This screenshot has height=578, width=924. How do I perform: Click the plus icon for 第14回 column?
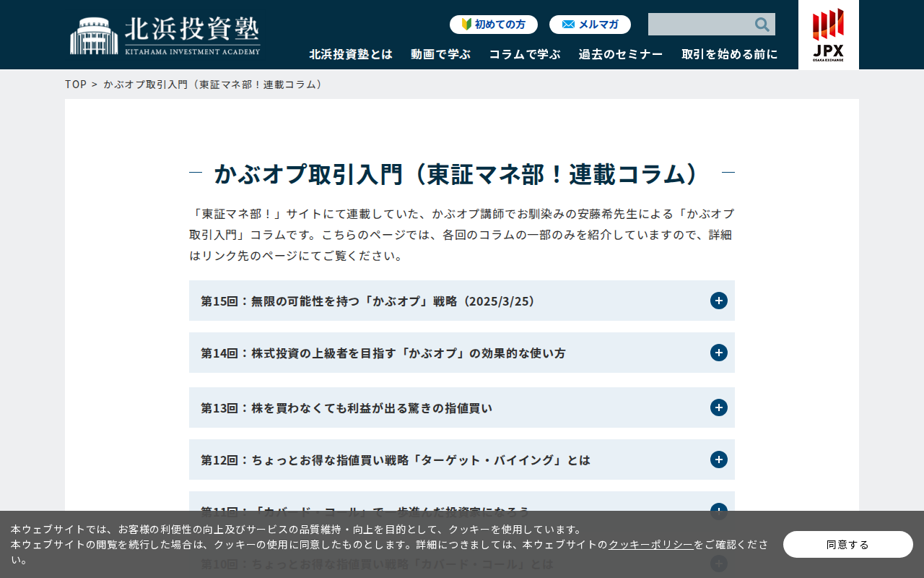point(719,353)
